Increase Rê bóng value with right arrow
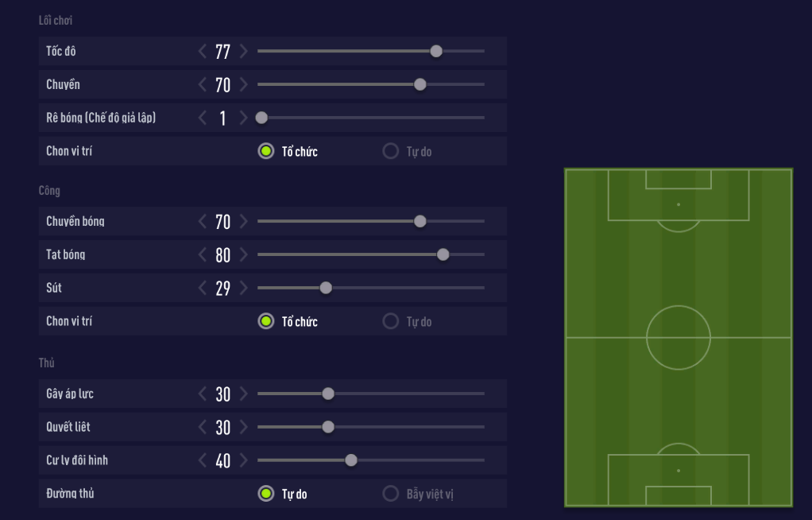The image size is (812, 520). click(243, 118)
